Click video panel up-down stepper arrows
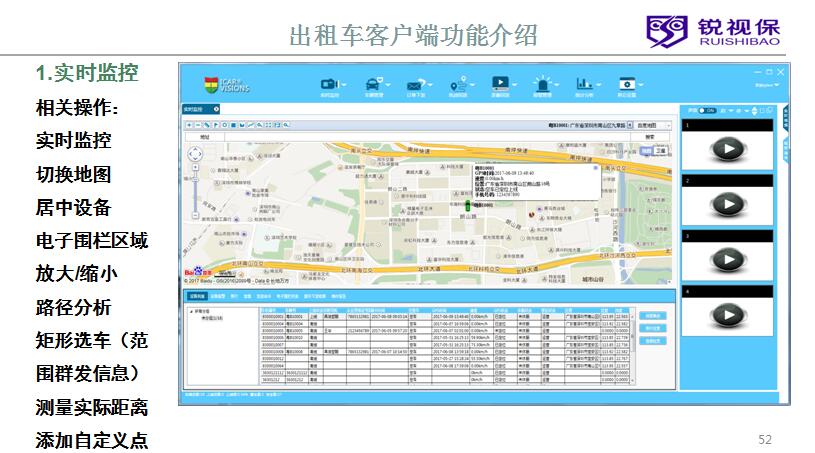The width and height of the screenshot is (815, 453). (x=754, y=111)
